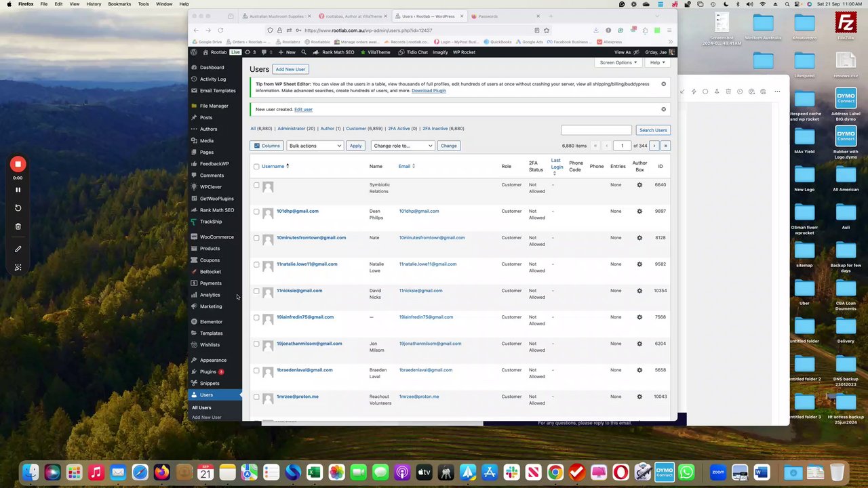Open the WP Rocket admin bar menu

[x=464, y=52]
